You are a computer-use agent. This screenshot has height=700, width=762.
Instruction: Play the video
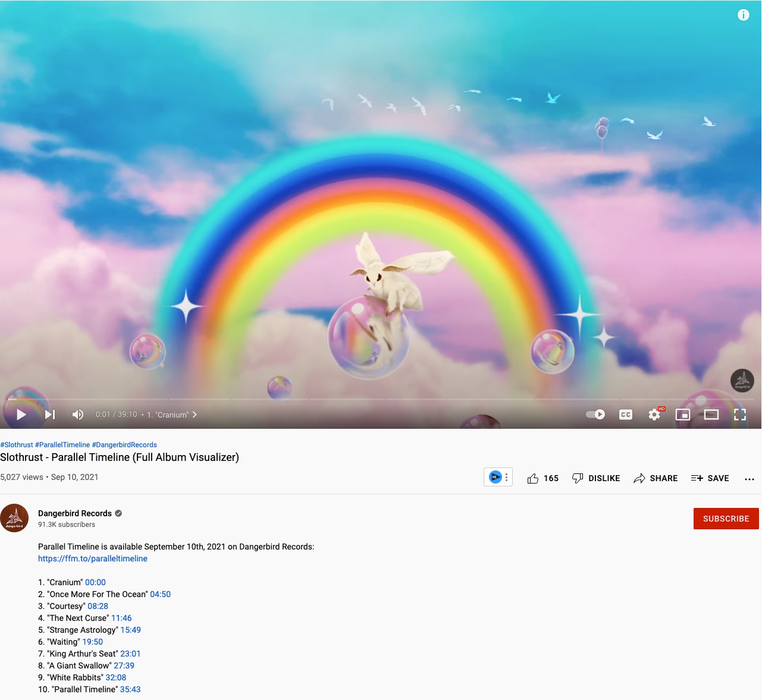21,415
